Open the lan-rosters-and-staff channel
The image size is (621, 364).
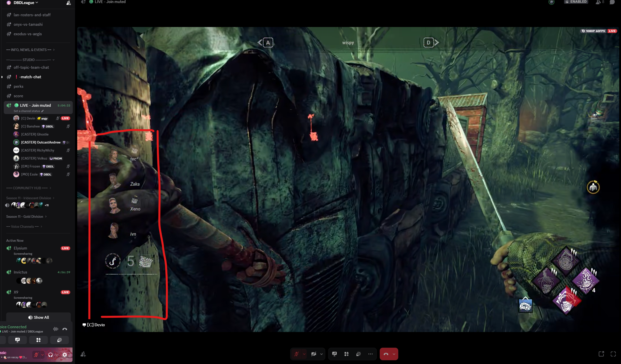[38, 15]
